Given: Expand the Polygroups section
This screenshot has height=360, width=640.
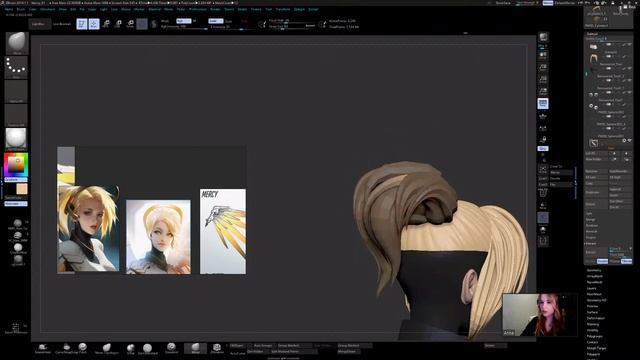Looking at the screenshot, I should 595,336.
